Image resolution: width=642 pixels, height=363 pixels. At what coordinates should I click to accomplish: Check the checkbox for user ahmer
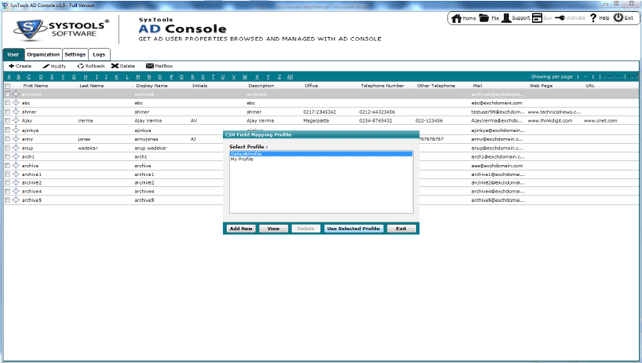(x=7, y=112)
